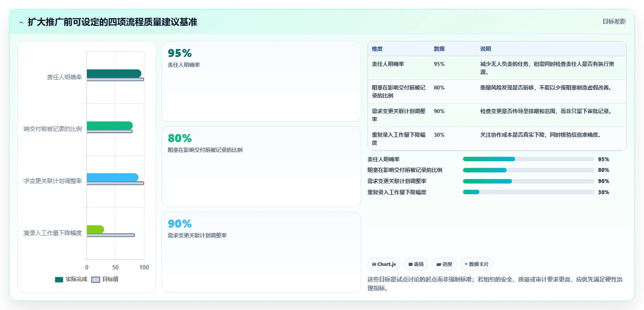This screenshot has height=310, width=644.
Task: Click the 责任人明确率 progress bar
Action: 528,159
